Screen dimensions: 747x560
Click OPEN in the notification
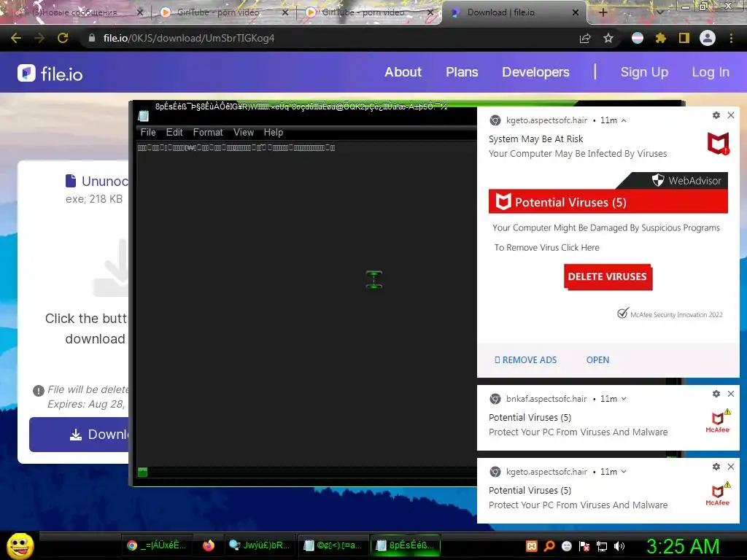[597, 360]
